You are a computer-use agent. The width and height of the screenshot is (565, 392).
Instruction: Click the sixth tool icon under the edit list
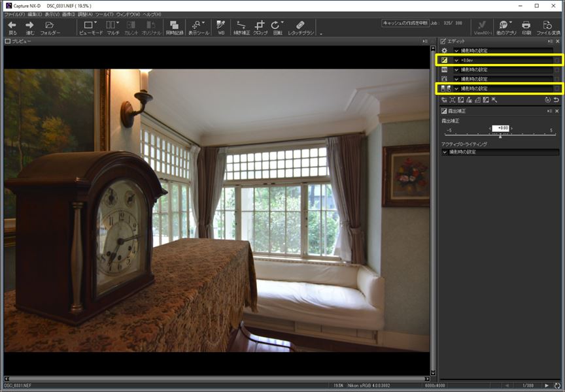[x=486, y=100]
